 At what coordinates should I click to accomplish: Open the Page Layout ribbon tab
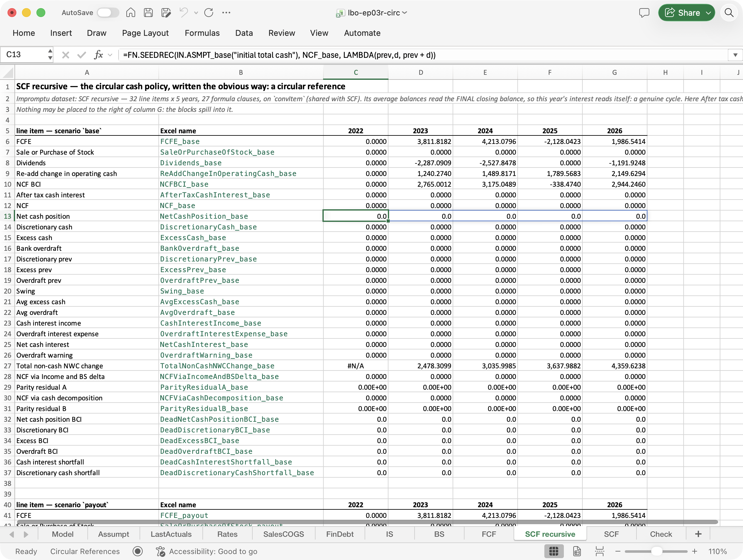[145, 33]
